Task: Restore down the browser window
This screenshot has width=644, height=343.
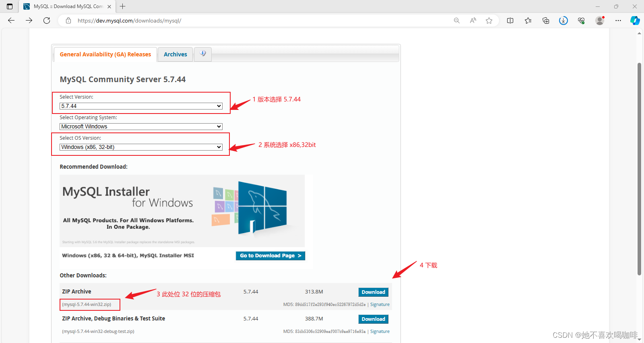Action: tap(616, 6)
